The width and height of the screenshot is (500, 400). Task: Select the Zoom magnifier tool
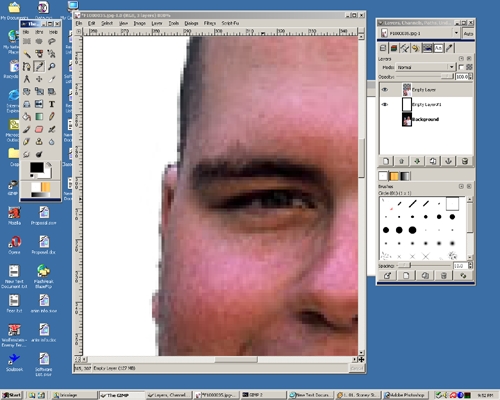(52, 66)
